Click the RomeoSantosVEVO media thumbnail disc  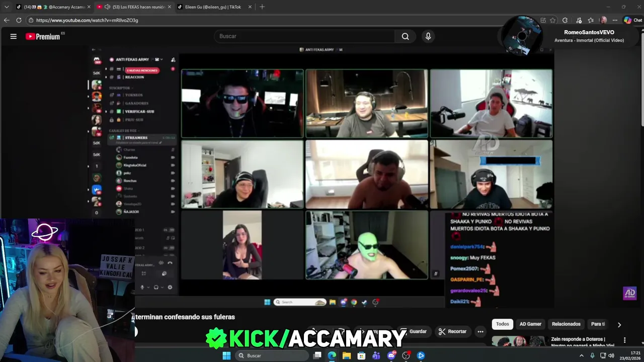(x=522, y=35)
